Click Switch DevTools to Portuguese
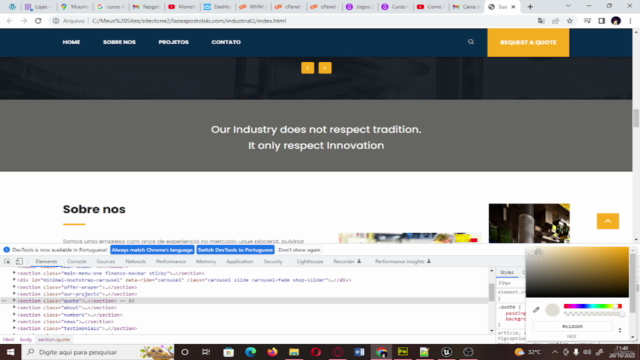This screenshot has width=640, height=360. tap(236, 250)
